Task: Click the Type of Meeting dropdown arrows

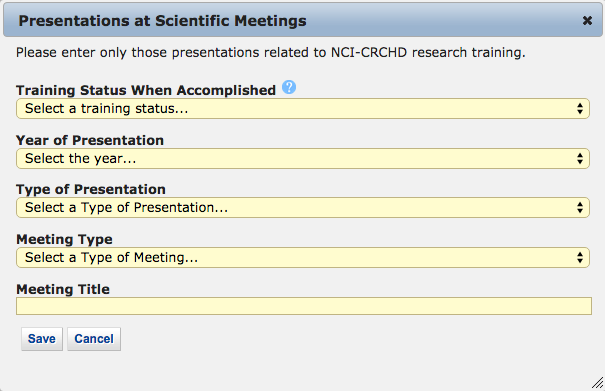Action: 580,257
